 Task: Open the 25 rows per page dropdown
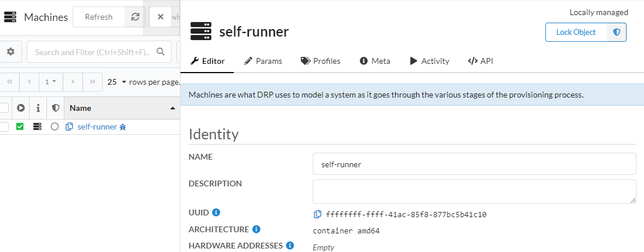point(117,82)
